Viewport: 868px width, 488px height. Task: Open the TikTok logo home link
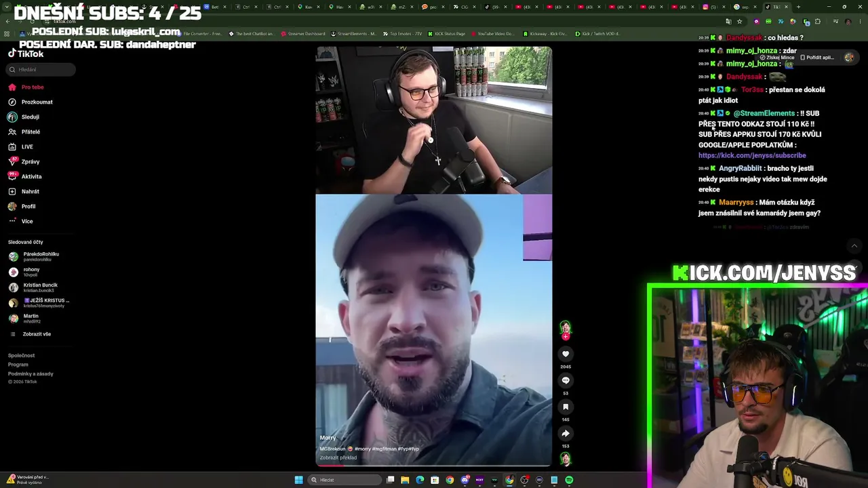(26, 54)
